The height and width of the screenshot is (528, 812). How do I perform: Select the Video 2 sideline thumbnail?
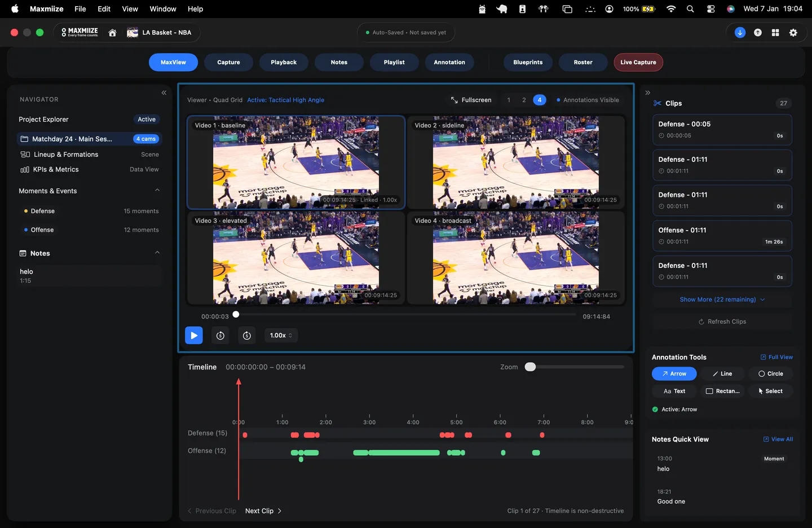[516, 162]
